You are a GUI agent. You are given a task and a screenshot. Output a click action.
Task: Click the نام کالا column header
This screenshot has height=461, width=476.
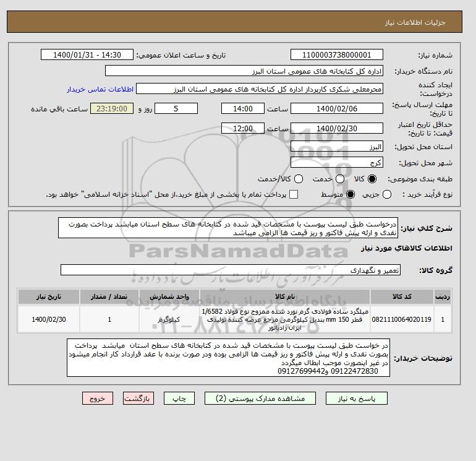285,296
